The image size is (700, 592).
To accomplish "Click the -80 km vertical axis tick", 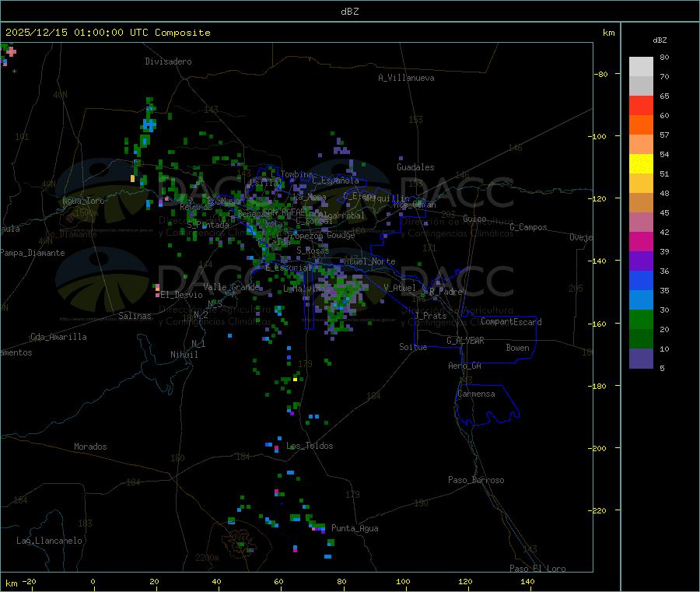I will (600, 74).
